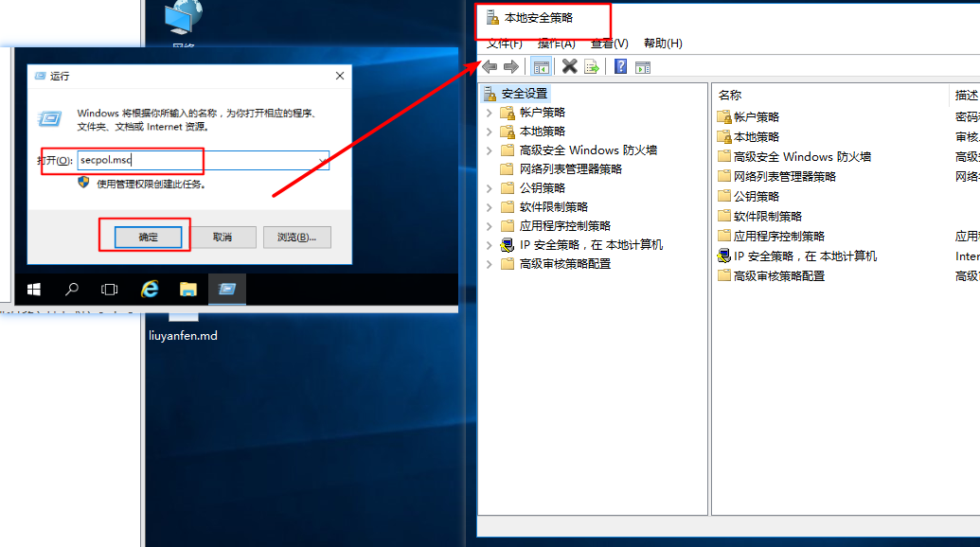
Task: Expand the 高级审核策略配置 tree node
Action: coord(490,264)
